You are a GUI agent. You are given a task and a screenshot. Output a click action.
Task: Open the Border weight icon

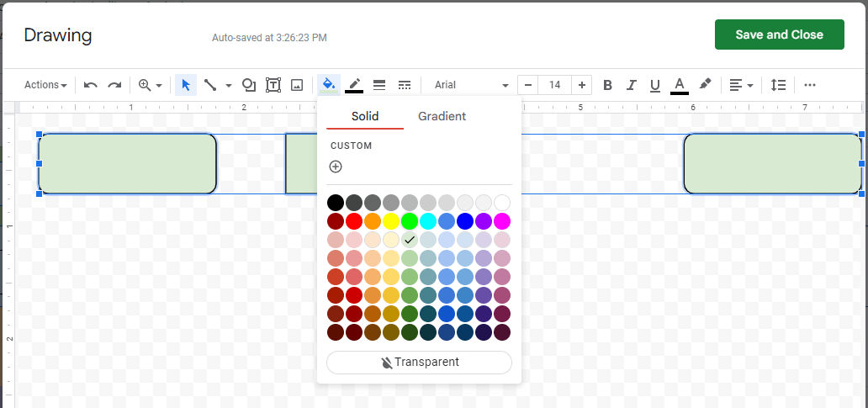pyautogui.click(x=379, y=85)
